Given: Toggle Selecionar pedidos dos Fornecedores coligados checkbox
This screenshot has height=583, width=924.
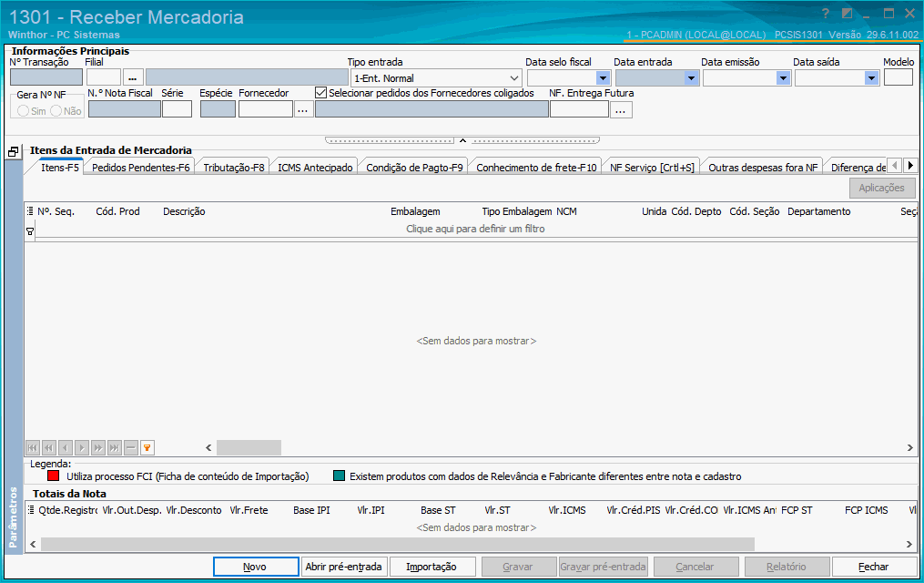Looking at the screenshot, I should (x=320, y=93).
